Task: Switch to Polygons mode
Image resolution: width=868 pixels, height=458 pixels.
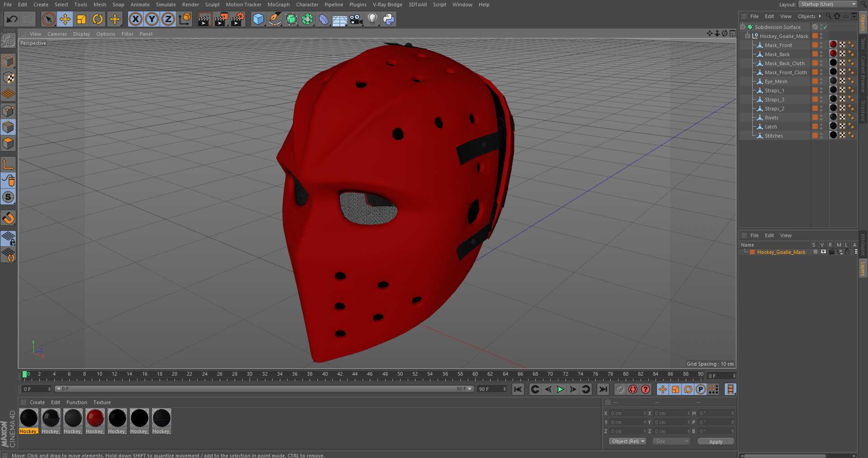Action: coord(8,144)
